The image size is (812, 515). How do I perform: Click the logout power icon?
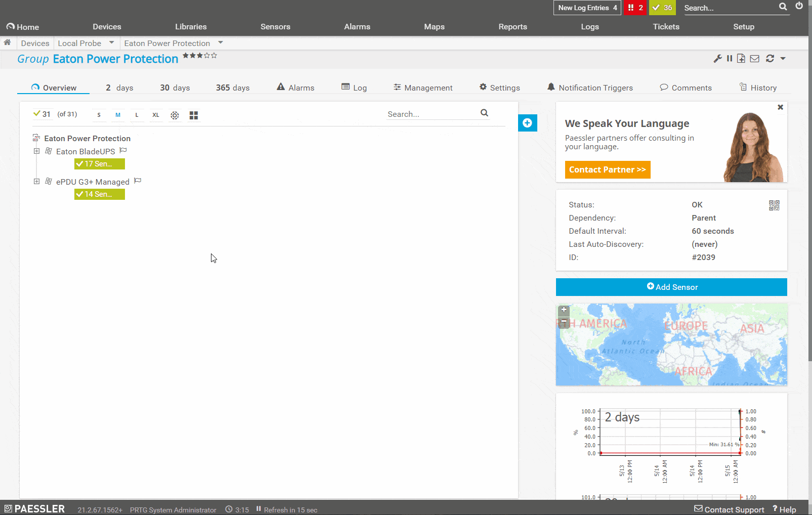pyautogui.click(x=799, y=6)
